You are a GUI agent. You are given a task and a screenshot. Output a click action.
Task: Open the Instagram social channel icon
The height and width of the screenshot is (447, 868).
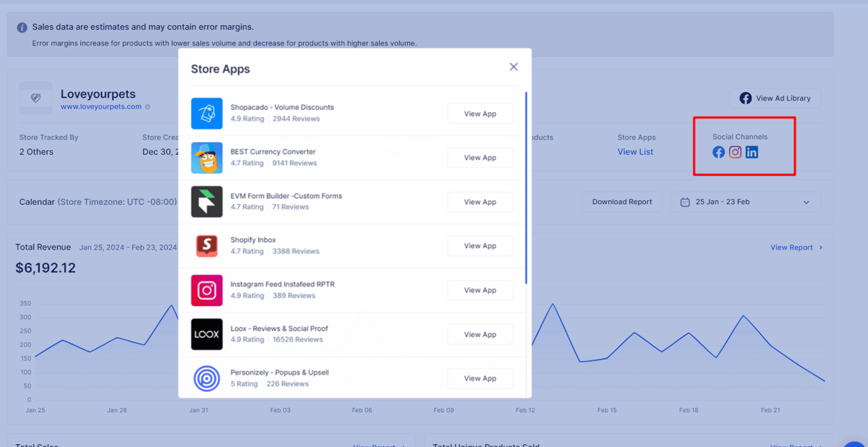click(x=735, y=152)
